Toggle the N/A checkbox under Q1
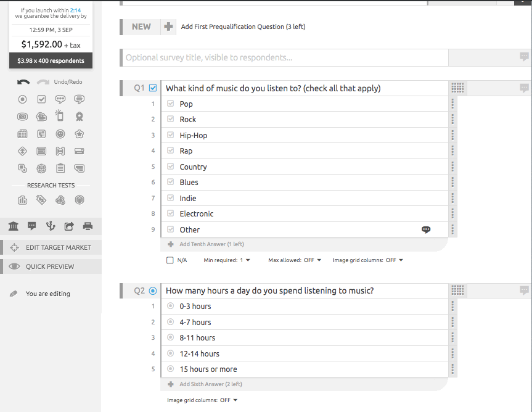The image size is (532, 412). [170, 260]
